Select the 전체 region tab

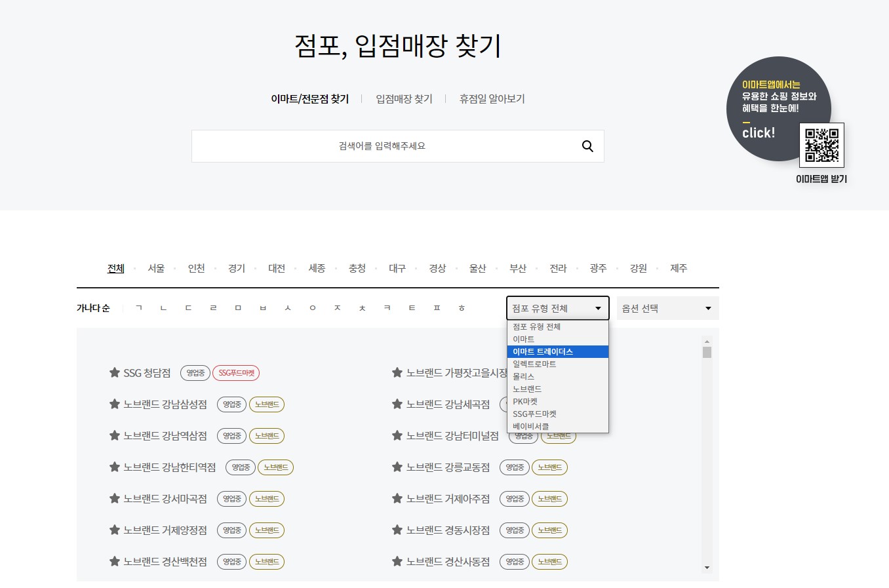(116, 268)
